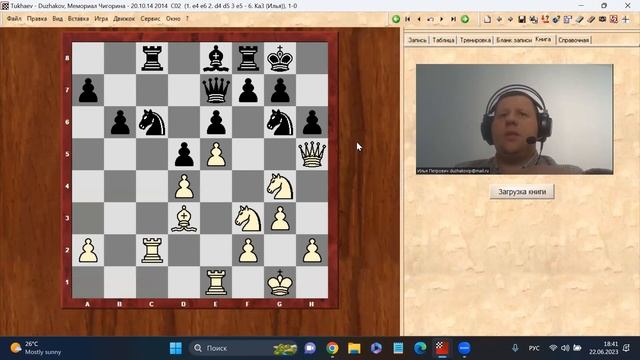Open the Zoom app from the taskbar
The width and height of the screenshot is (640, 360).
[x=464, y=348]
